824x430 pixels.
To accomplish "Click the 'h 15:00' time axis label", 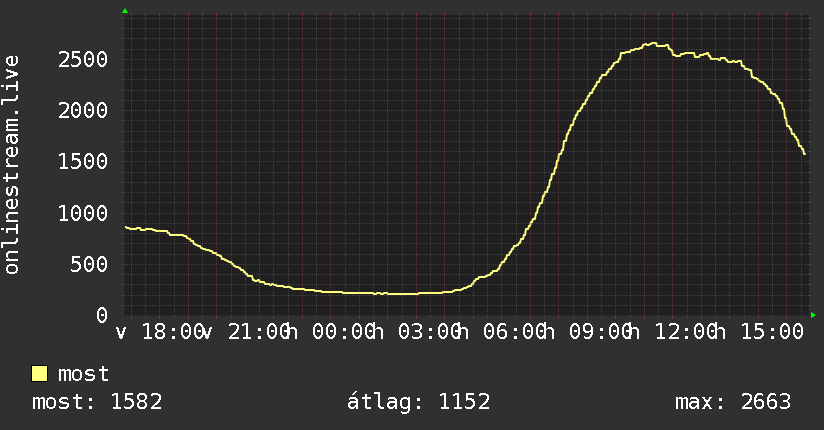I will 759,332.
